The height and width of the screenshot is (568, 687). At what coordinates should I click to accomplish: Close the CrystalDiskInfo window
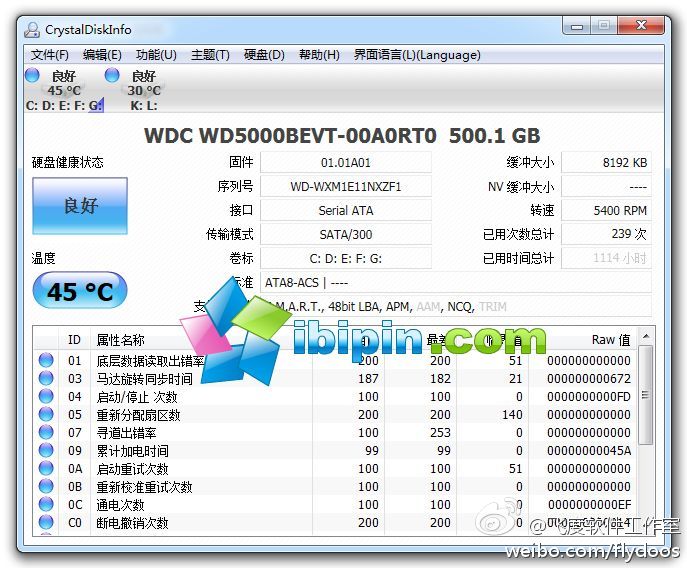(x=641, y=25)
